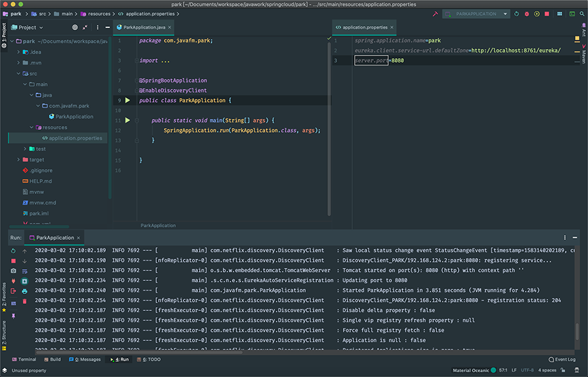
Task: Click the Build project hammer icon
Action: coord(435,14)
